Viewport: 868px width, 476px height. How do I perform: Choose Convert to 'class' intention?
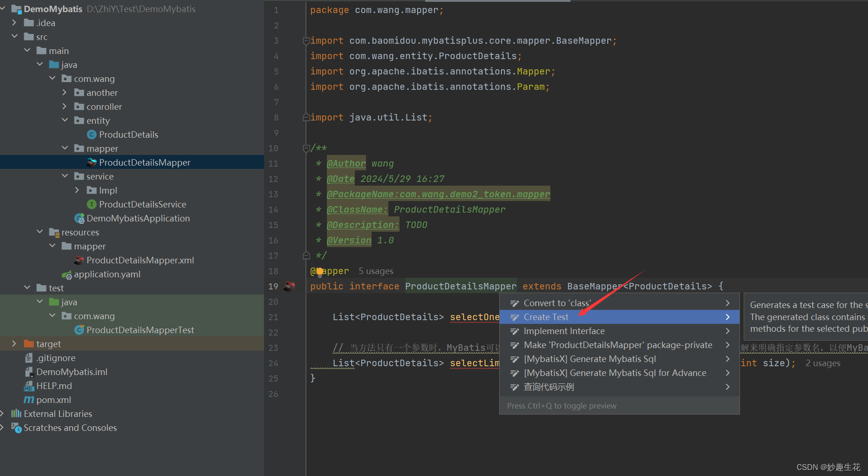click(619, 303)
